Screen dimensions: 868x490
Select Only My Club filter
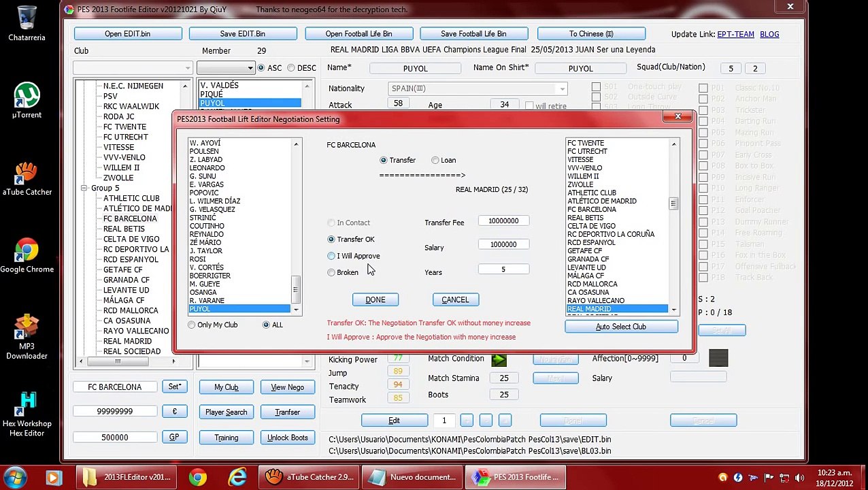[x=213, y=325]
